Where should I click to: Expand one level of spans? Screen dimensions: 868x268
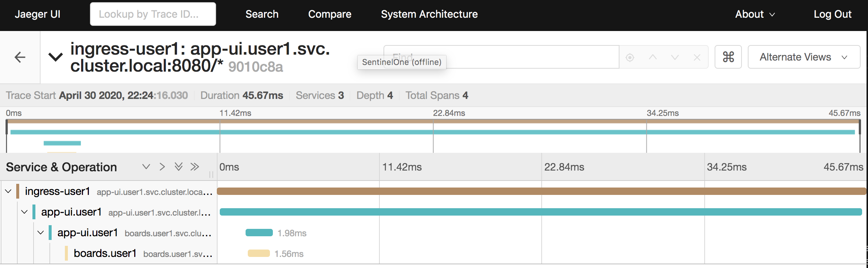pyautogui.click(x=146, y=167)
